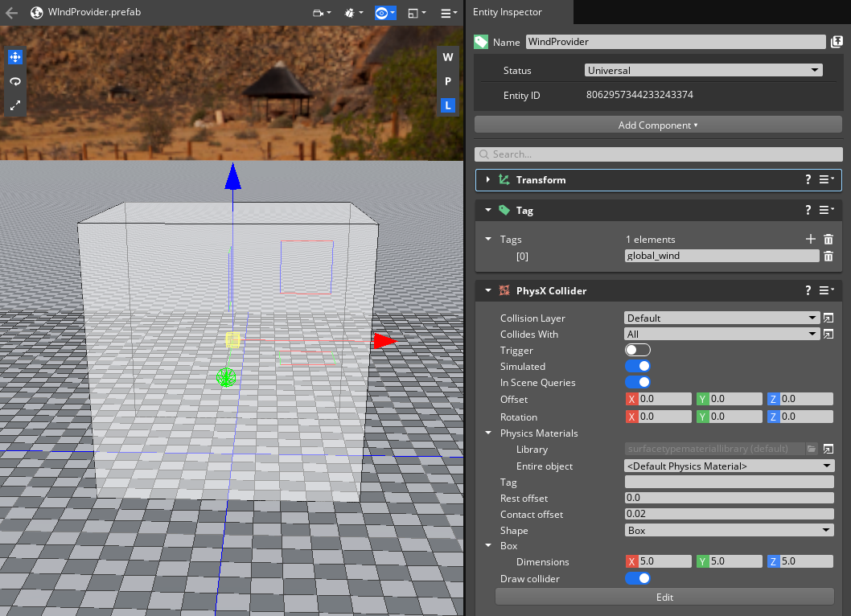This screenshot has height=616, width=851.
Task: Disable the Simulated toggle
Action: tap(637, 366)
